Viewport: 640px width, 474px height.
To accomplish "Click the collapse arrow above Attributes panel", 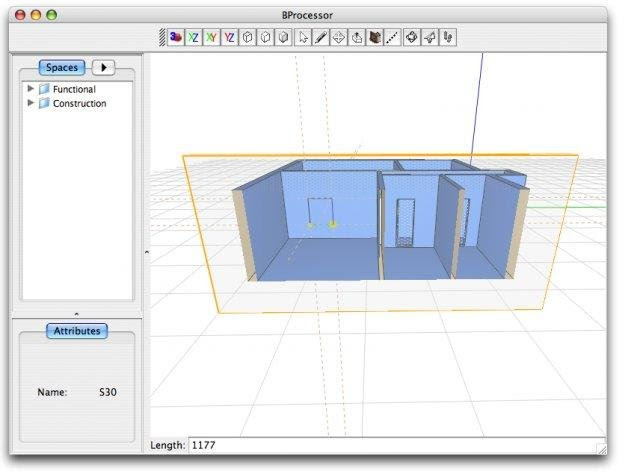I will point(77,314).
